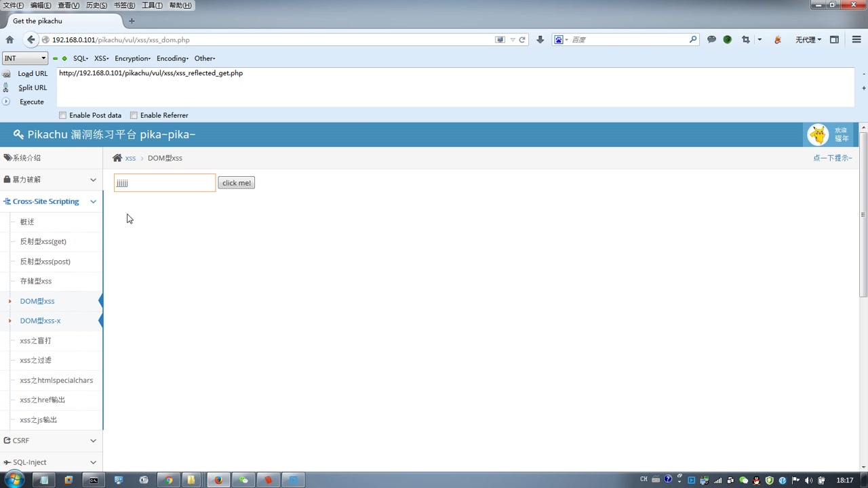
Task: Click the crop screenshot toolbar icon
Action: 746,40
